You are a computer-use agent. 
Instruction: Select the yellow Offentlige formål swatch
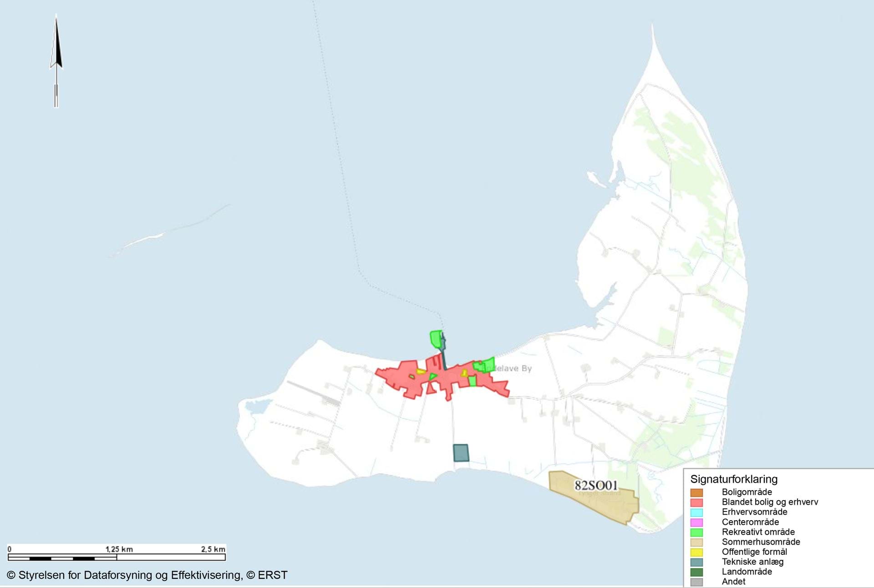pos(696,552)
